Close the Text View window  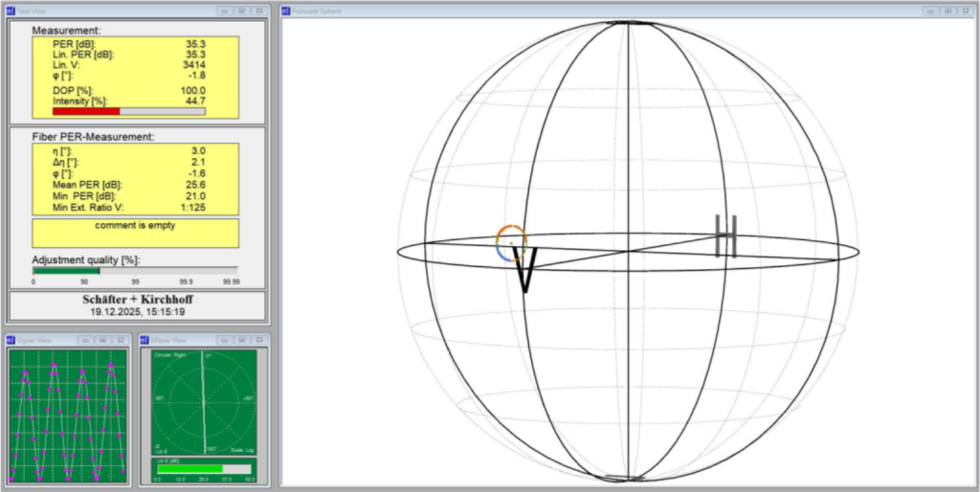pos(258,11)
